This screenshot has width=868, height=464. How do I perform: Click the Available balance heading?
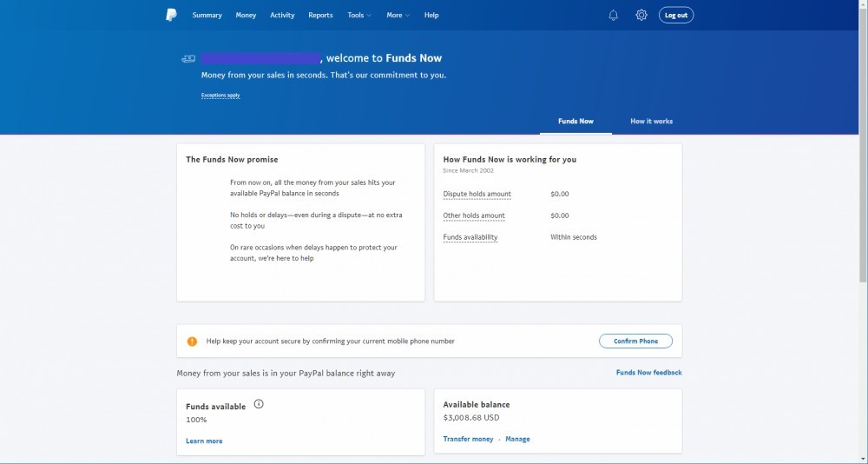(x=477, y=405)
